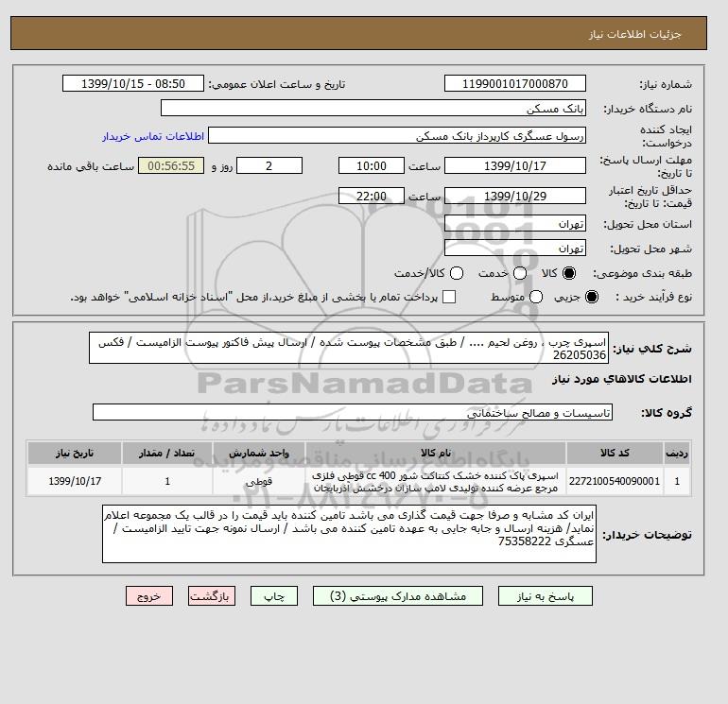728x704 pixels.
Task: Choose the متوسط purchase process option
Action: 536,297
